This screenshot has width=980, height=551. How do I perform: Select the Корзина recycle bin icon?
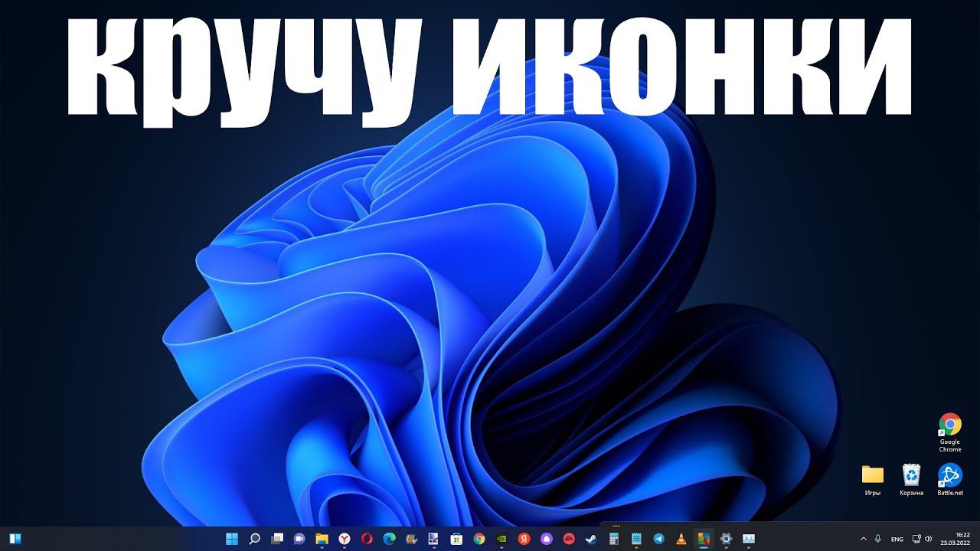[x=911, y=480]
